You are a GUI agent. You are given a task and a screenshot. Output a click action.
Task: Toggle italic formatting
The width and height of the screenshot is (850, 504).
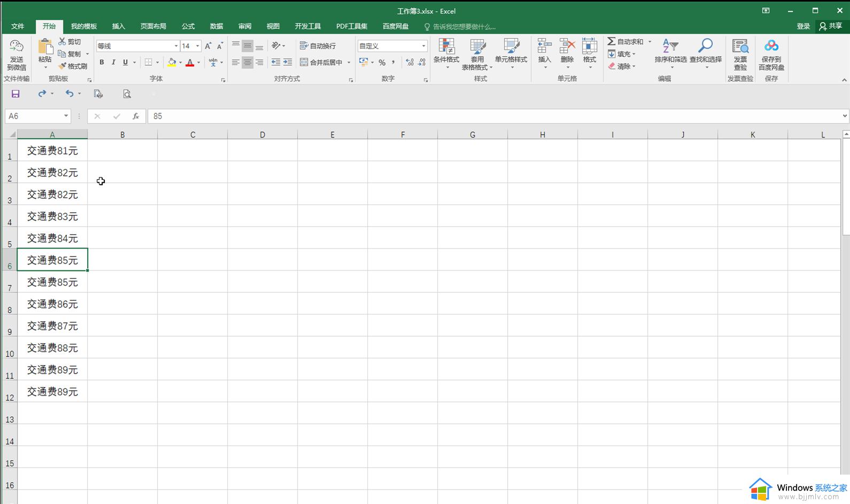(113, 63)
